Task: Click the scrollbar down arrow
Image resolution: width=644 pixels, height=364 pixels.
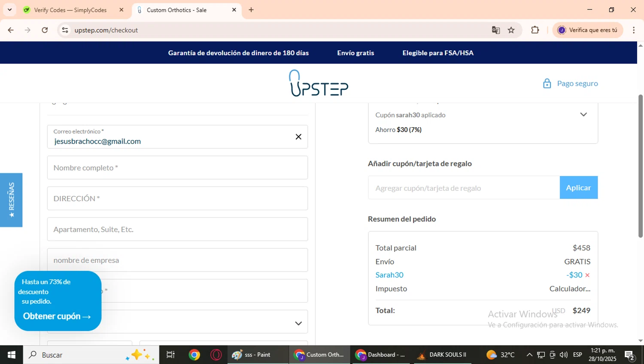Action: point(640,341)
